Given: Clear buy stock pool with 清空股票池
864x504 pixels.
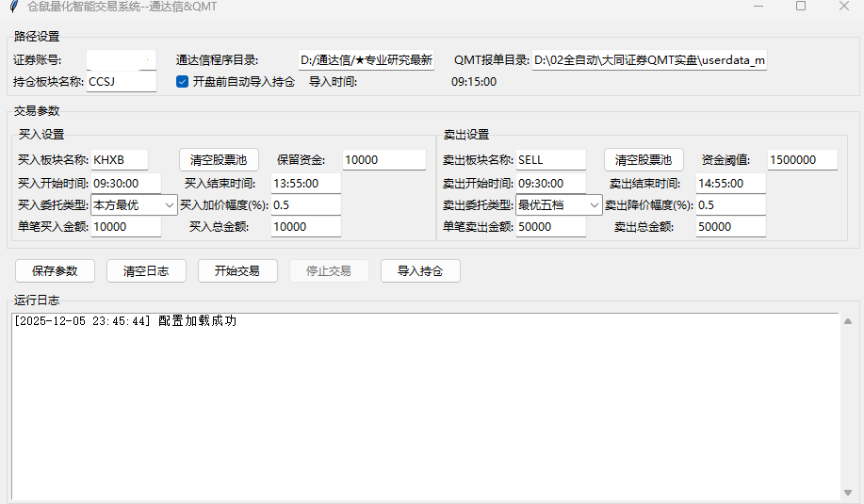Looking at the screenshot, I should (219, 160).
